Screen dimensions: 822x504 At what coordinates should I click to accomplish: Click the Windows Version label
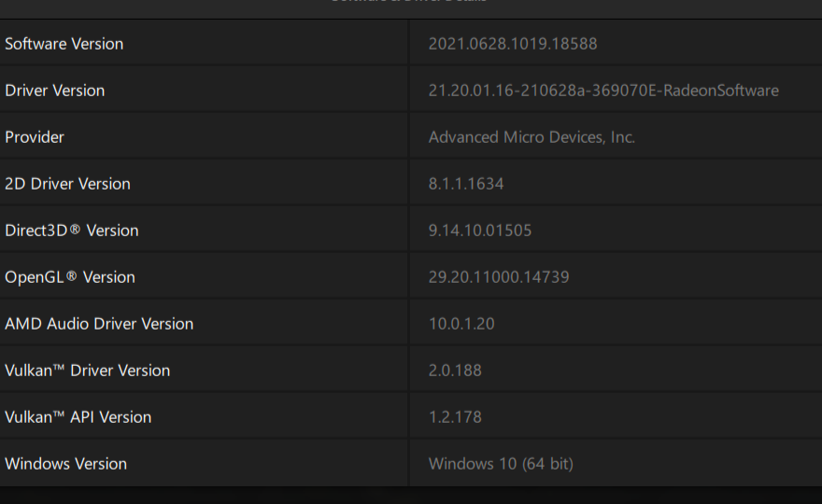[x=66, y=464]
